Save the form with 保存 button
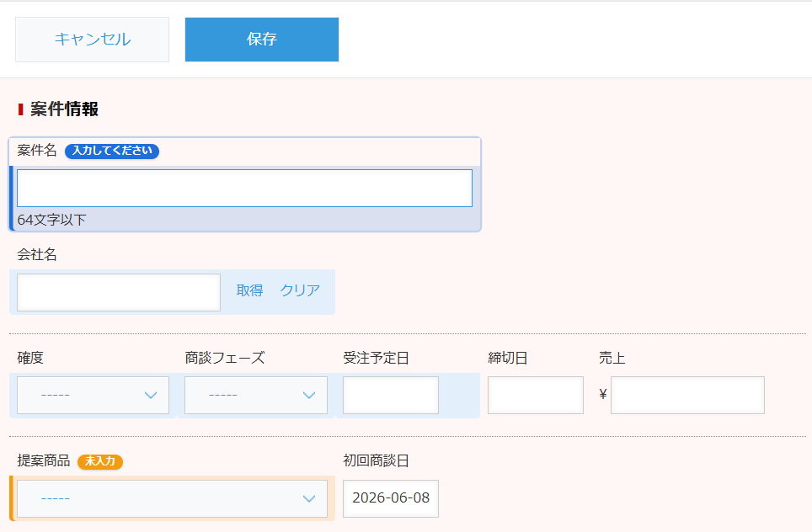This screenshot has height=532, width=812. coord(261,40)
